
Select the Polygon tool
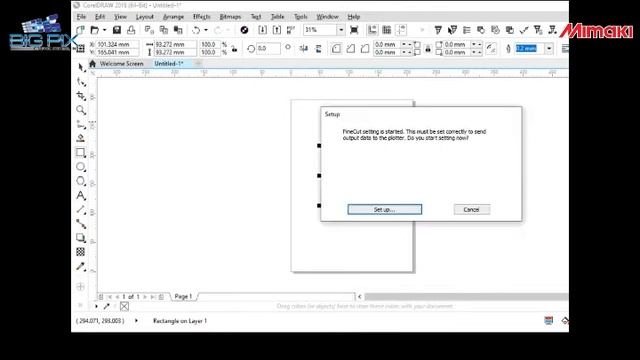[81, 181]
